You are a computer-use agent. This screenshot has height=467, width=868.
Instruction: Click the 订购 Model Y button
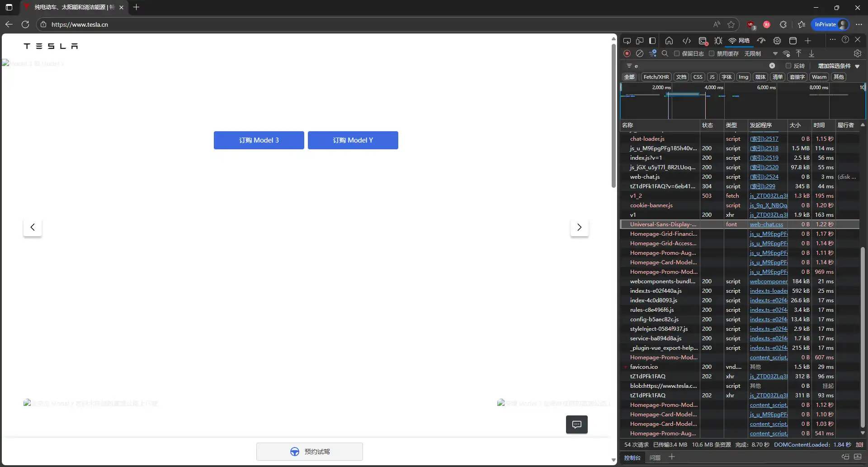(x=353, y=140)
